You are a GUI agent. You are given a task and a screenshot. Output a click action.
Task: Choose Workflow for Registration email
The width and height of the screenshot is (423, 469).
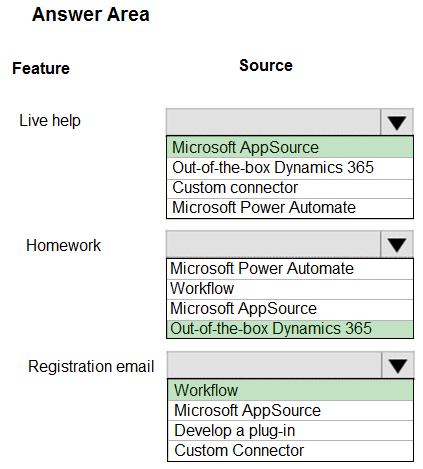[x=290, y=390]
